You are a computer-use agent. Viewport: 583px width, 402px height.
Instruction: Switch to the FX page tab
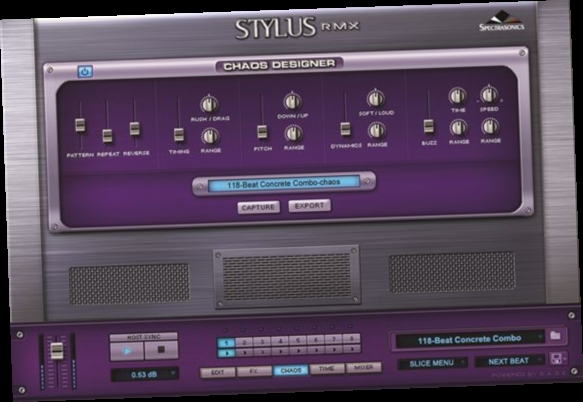254,371
